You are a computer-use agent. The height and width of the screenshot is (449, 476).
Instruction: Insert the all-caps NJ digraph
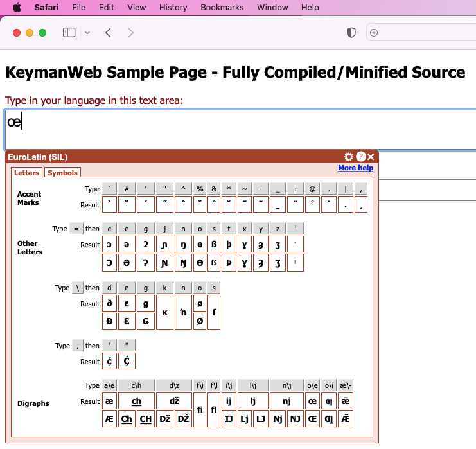point(295,419)
